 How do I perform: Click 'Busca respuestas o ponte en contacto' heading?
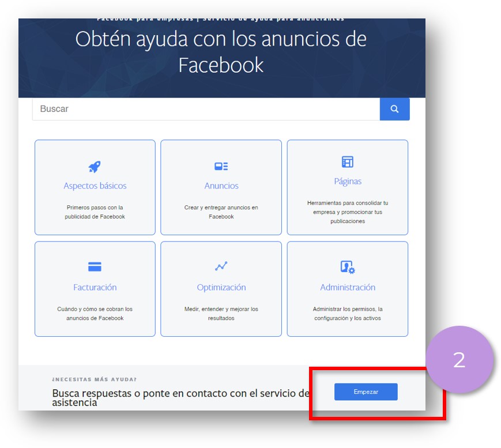click(181, 397)
